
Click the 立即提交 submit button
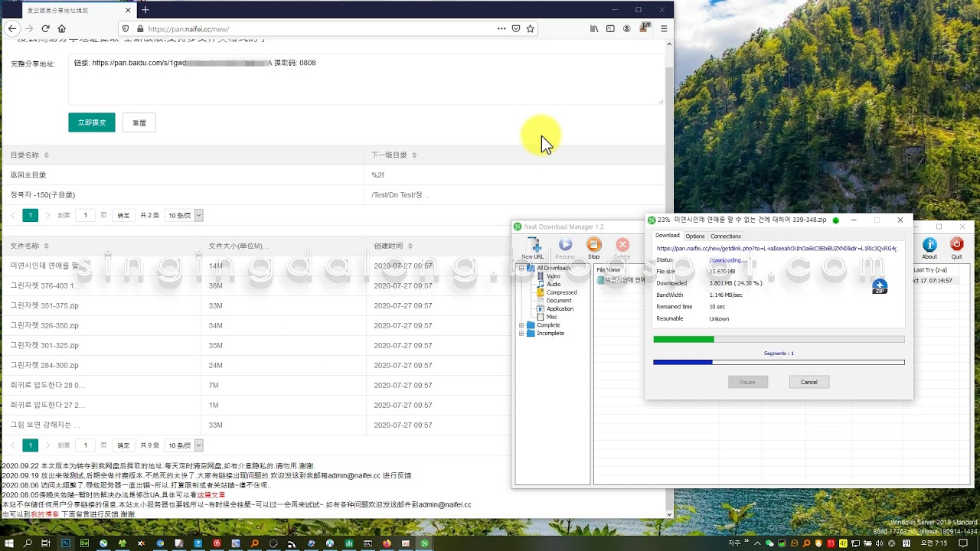tap(92, 122)
